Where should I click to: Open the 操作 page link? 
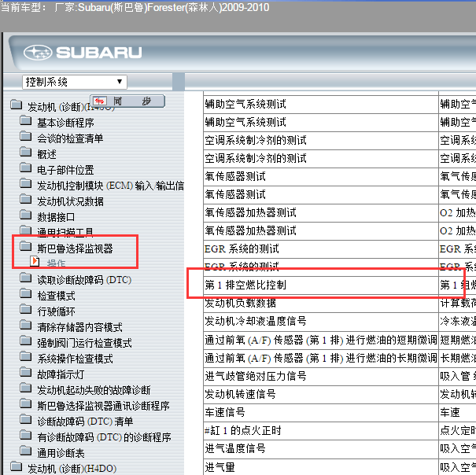click(x=56, y=263)
